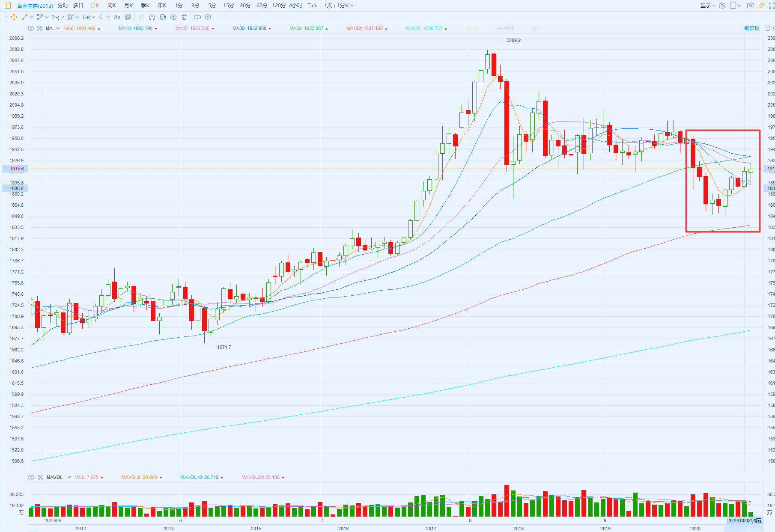775x532 pixels.
Task: Expand polygon tool options arrow
Action: [47, 17]
